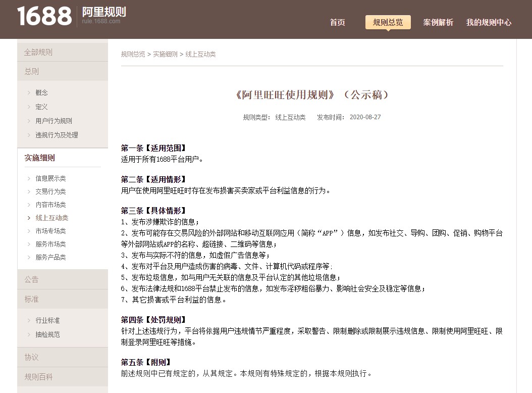532x393 pixels.
Task: Click the heading 第四条【处罚规则】
Action: click(154, 320)
